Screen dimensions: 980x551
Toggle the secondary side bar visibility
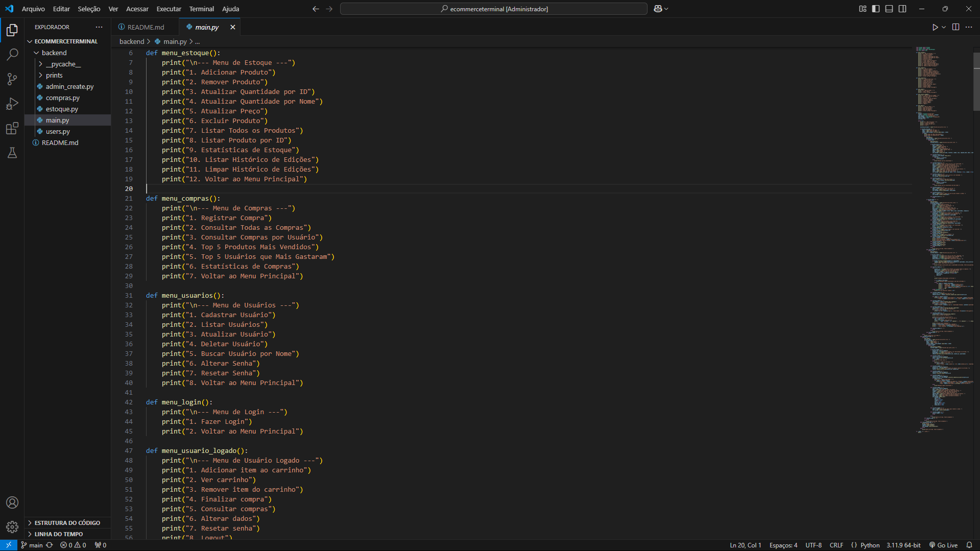point(902,9)
